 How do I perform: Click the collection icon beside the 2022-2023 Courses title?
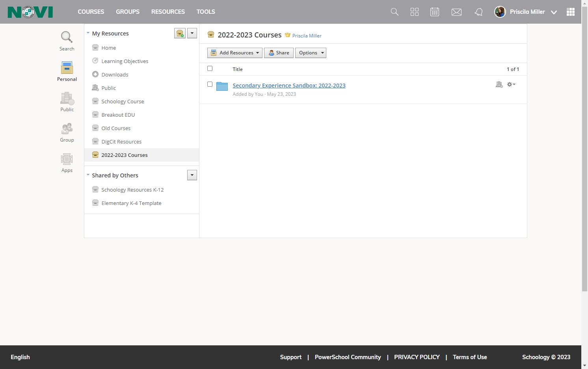(211, 35)
